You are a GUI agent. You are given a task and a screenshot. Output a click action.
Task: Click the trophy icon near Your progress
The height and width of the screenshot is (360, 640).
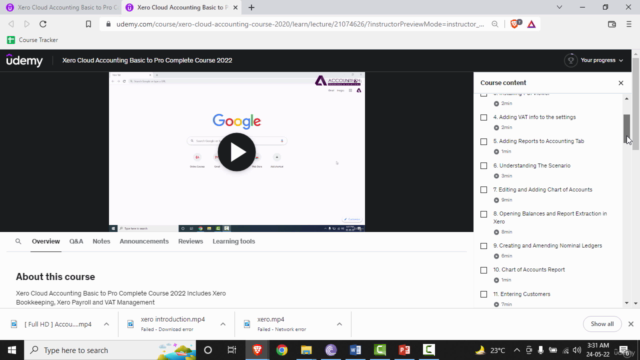coord(571,60)
